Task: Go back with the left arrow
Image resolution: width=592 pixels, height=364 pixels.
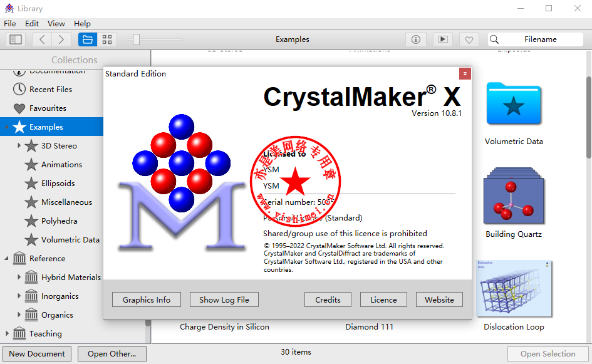Action: pos(43,39)
